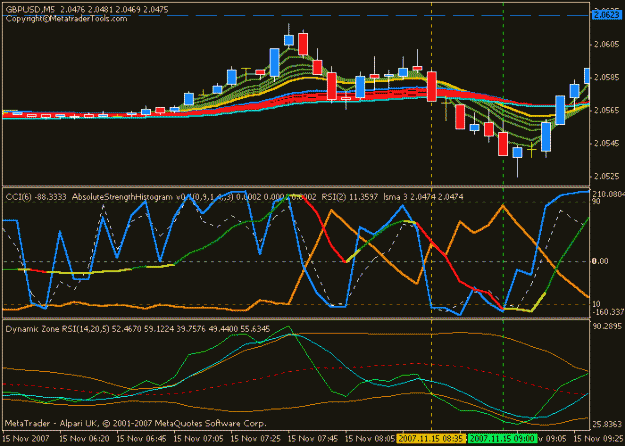Viewport: 625px width, 446px height.
Task: Click the 2.0525 price axis label
Action: [607, 176]
